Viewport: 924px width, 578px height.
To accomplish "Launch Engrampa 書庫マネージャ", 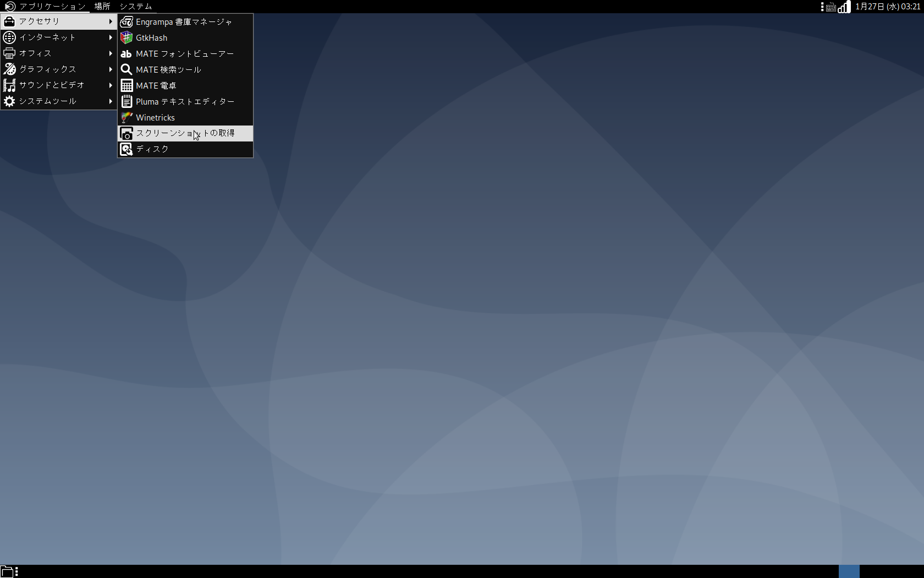I will (x=185, y=22).
